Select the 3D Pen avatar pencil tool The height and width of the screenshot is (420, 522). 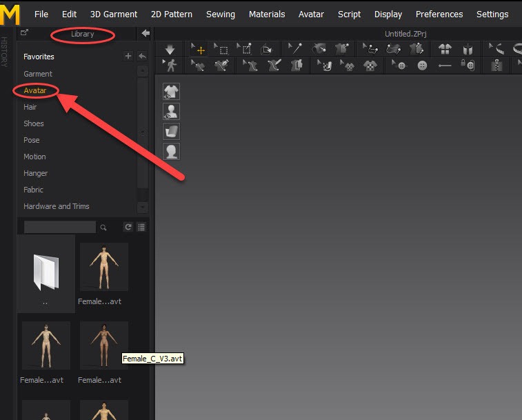point(274,66)
